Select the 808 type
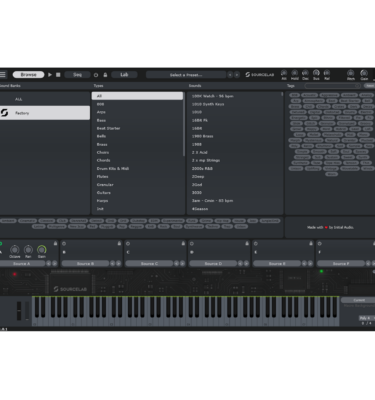Image resolution: width=375 pixels, height=400 pixels. click(137, 104)
